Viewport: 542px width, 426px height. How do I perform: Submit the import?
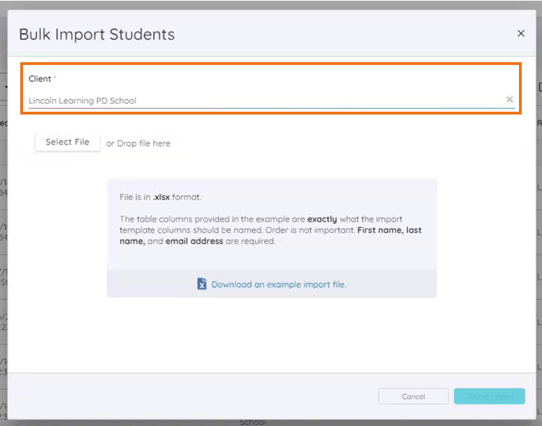point(489,396)
